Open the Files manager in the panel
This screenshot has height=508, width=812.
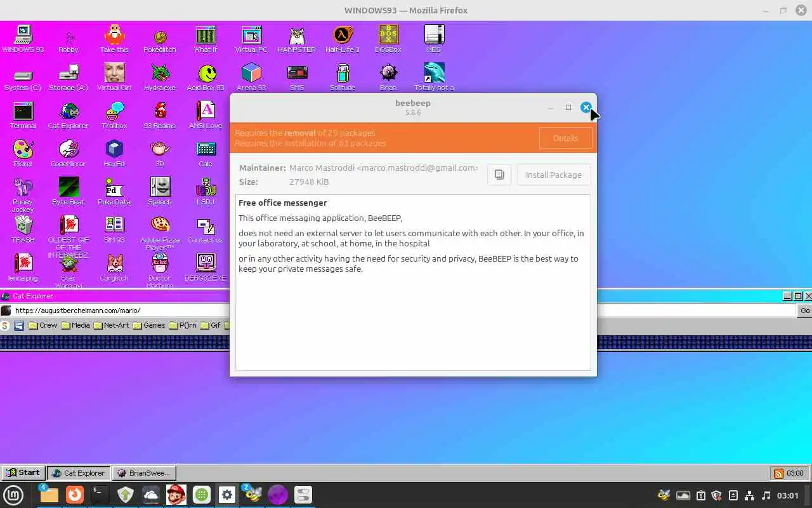[x=49, y=495]
